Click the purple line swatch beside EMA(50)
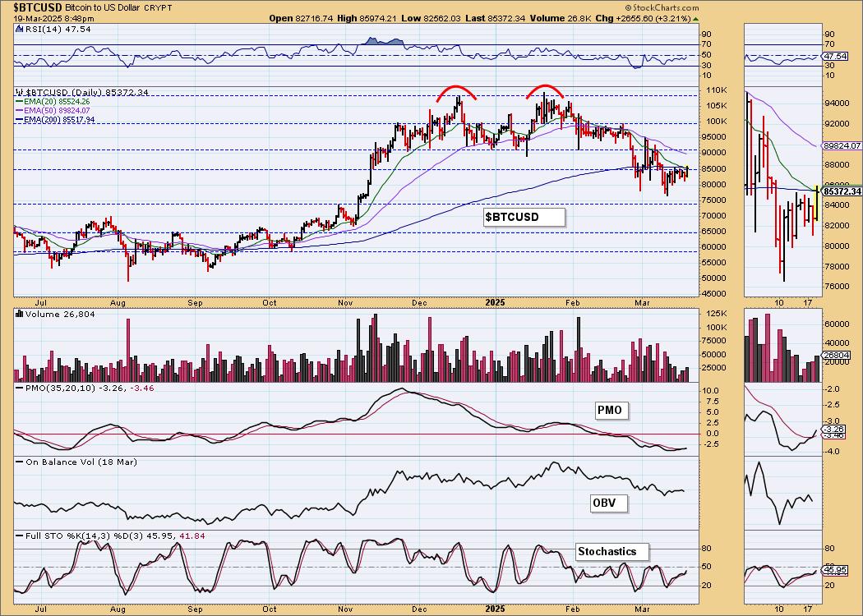The height and width of the screenshot is (616, 863). click(x=20, y=111)
